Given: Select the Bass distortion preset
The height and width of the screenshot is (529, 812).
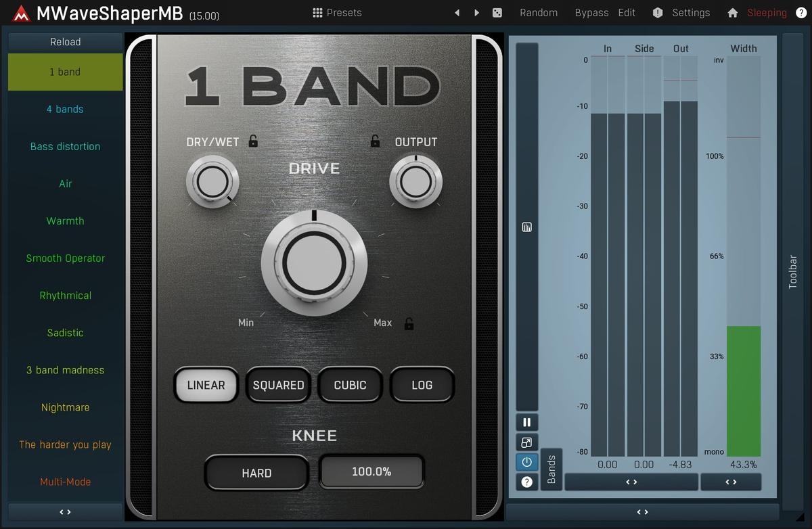Looking at the screenshot, I should click(65, 146).
